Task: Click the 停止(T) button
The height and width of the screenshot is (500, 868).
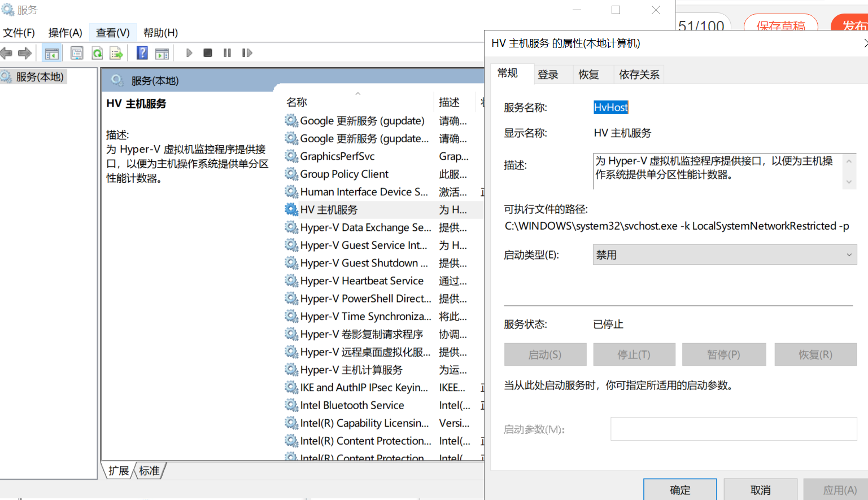Action: tap(634, 354)
